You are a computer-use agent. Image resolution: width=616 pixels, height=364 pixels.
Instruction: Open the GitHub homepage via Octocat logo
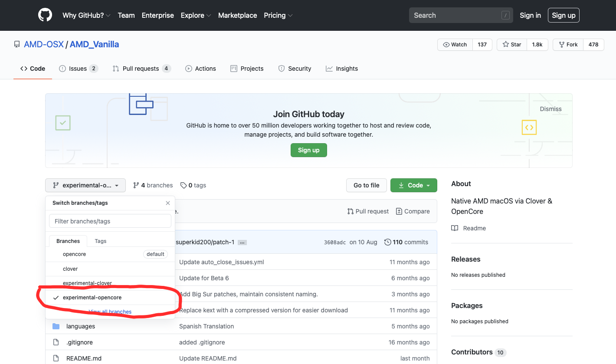45,15
